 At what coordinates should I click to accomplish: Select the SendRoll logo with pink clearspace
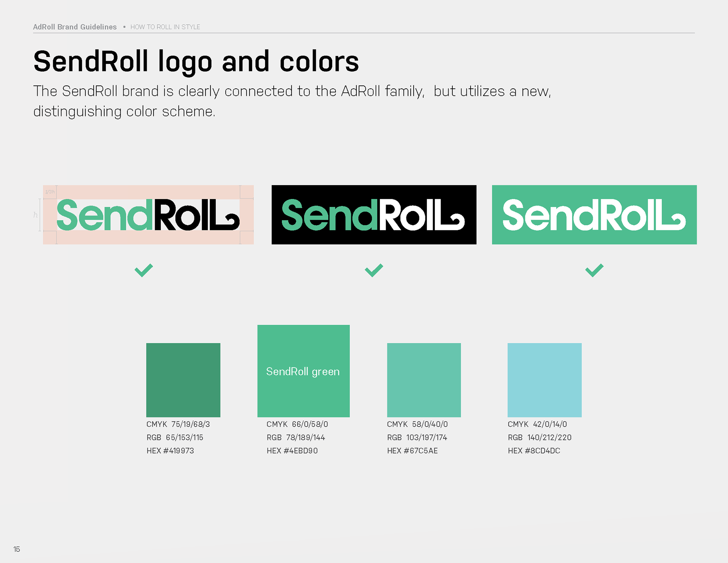[148, 215]
